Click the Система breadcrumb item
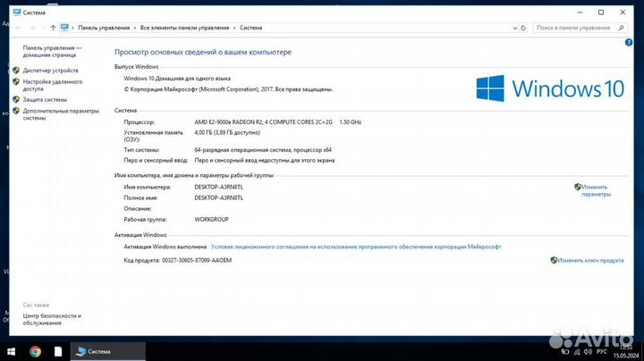This screenshot has width=644, height=361. tap(251, 28)
